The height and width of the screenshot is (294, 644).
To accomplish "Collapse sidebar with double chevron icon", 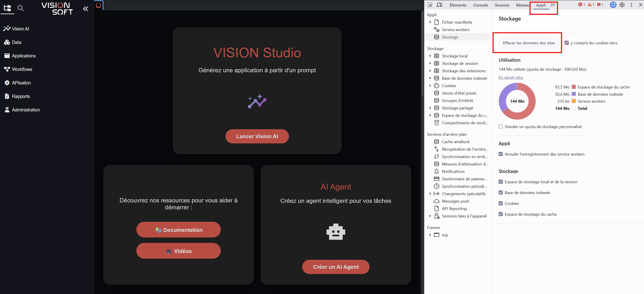I will click(86, 9).
